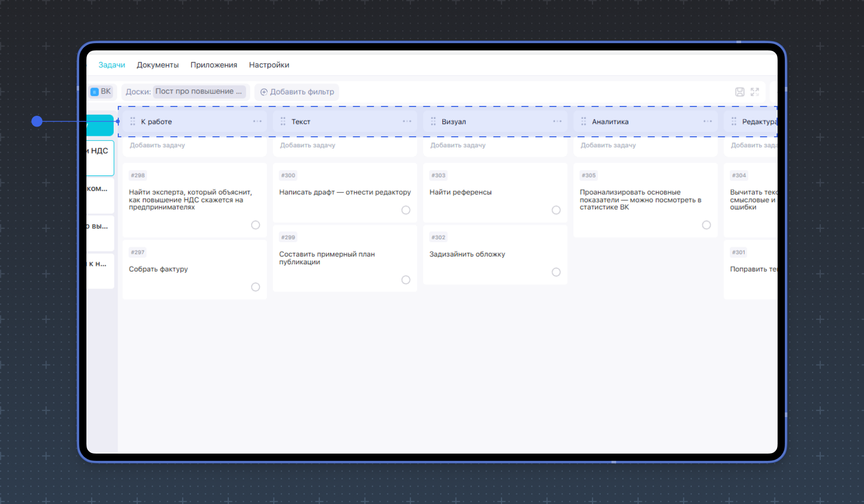Screen dimensions: 864x504
Task: Mark task Собрать фактуру as done
Action: point(256,287)
